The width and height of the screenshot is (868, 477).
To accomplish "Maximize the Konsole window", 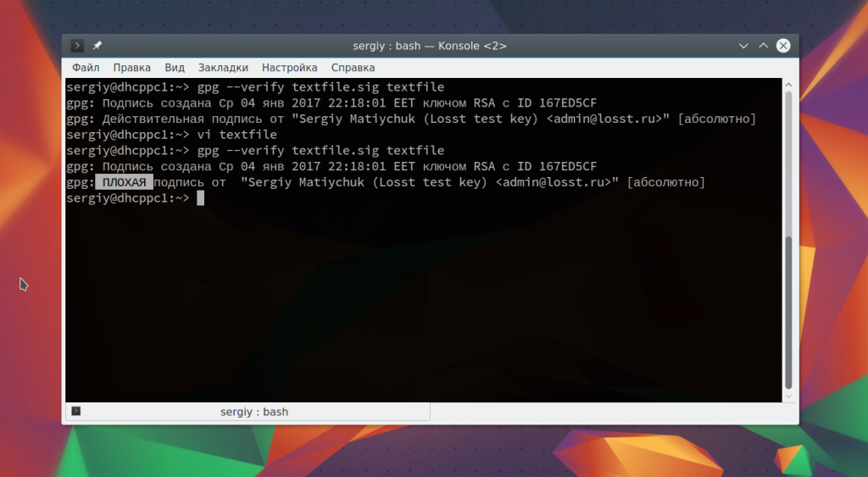I will pyautogui.click(x=763, y=46).
